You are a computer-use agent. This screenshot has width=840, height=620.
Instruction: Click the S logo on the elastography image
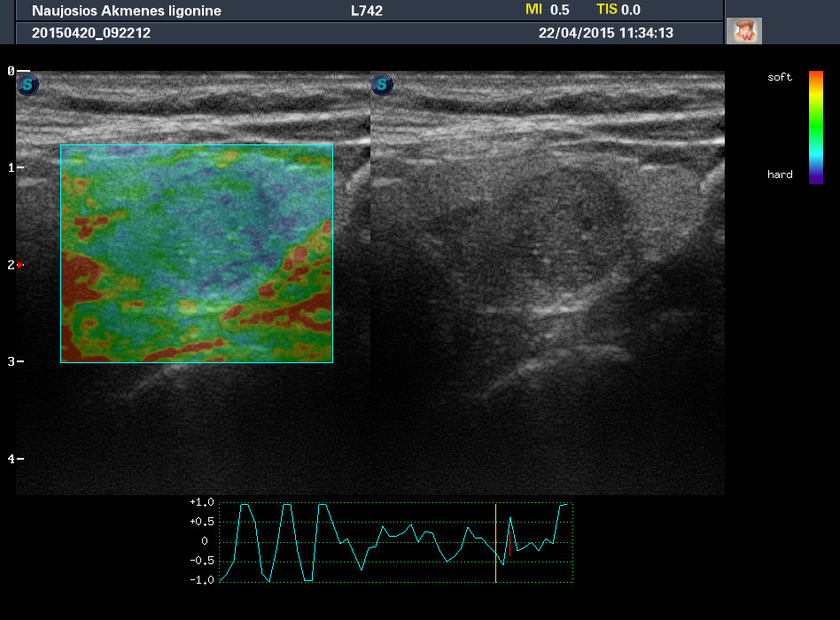click(x=29, y=85)
